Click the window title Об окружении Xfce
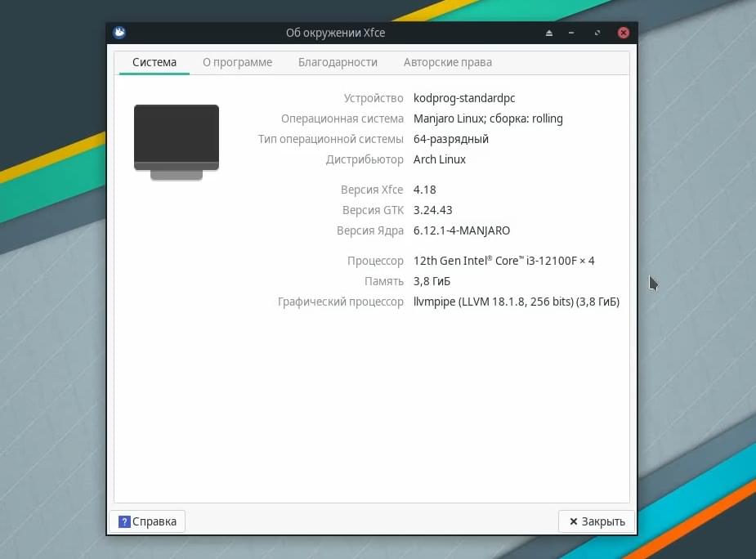The height and width of the screenshot is (559, 756). [x=336, y=33]
